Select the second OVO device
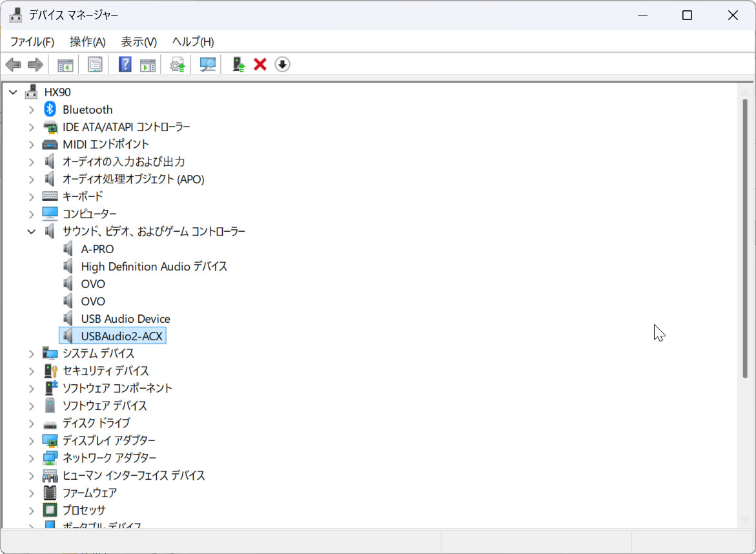Screen dimensions: 756x554 pyautogui.click(x=93, y=302)
